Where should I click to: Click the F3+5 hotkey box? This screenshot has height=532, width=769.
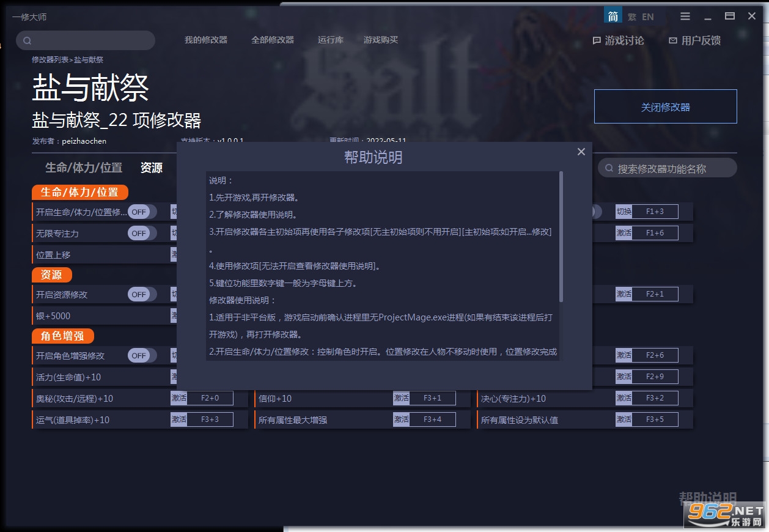[x=655, y=419]
